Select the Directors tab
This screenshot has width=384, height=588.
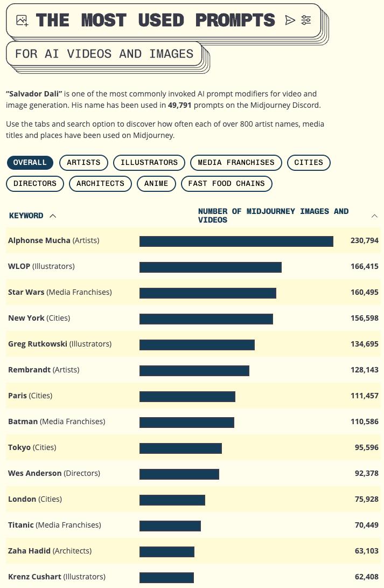[x=35, y=184]
